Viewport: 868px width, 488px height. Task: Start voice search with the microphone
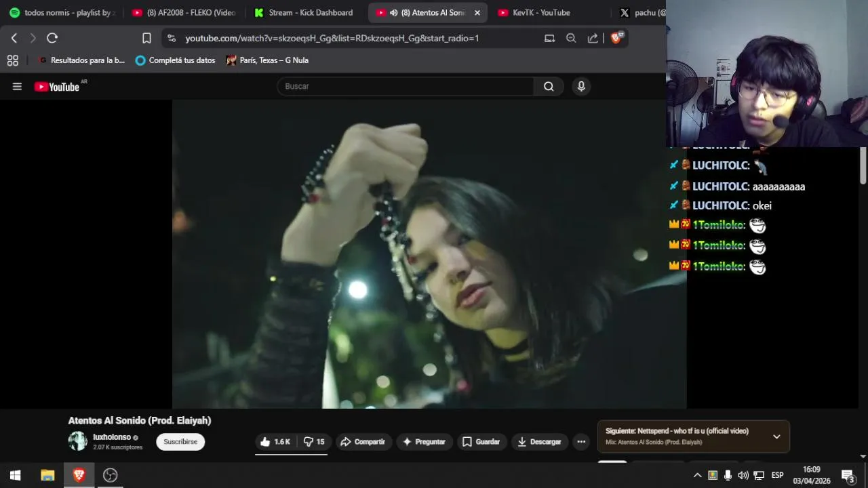click(581, 86)
